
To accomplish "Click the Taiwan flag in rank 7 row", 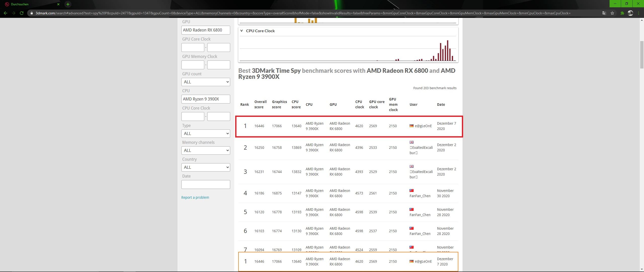I will pyautogui.click(x=411, y=247).
